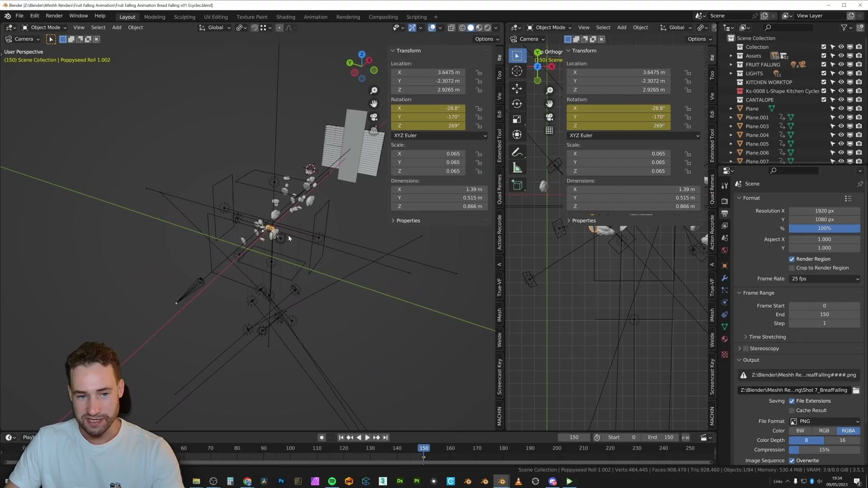Open the File menu

pos(19,16)
